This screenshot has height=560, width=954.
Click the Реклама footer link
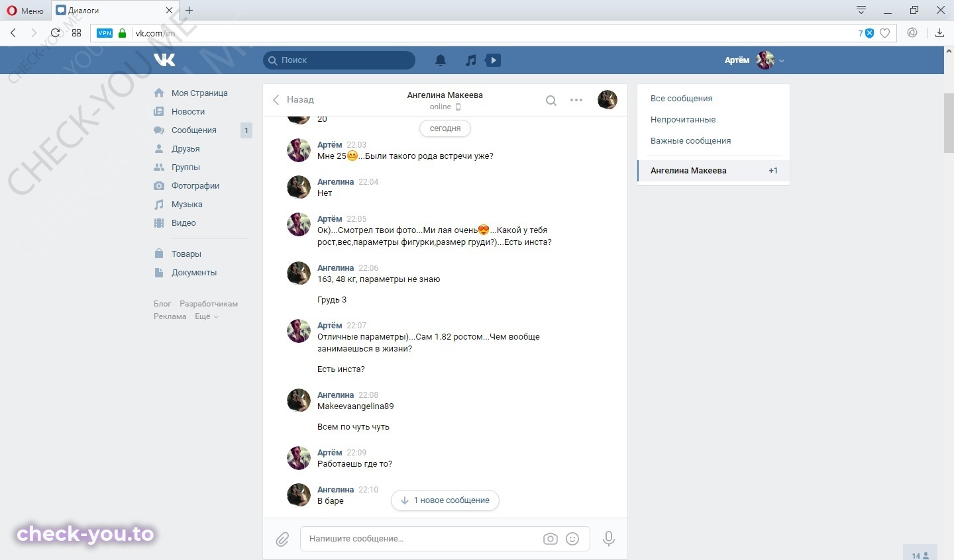click(170, 316)
